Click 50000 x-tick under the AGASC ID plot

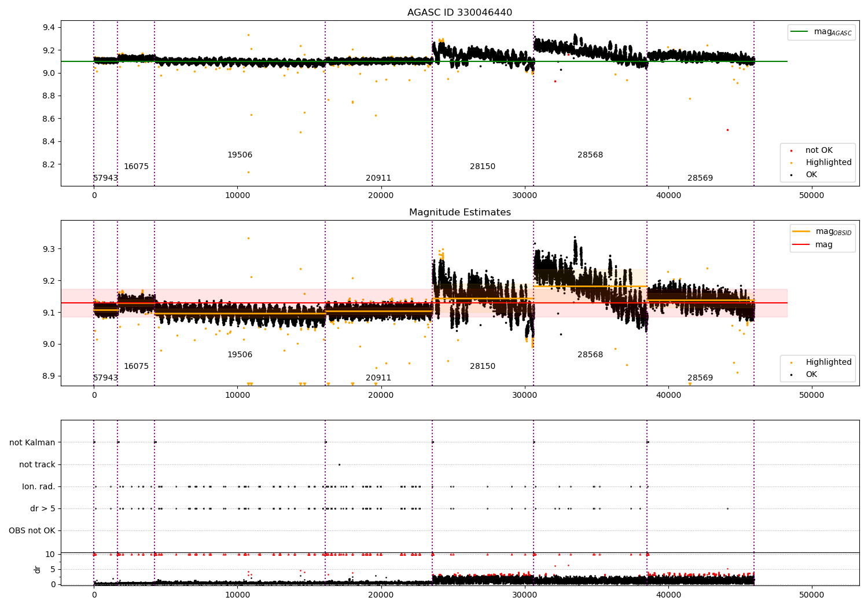pyautogui.click(x=811, y=196)
